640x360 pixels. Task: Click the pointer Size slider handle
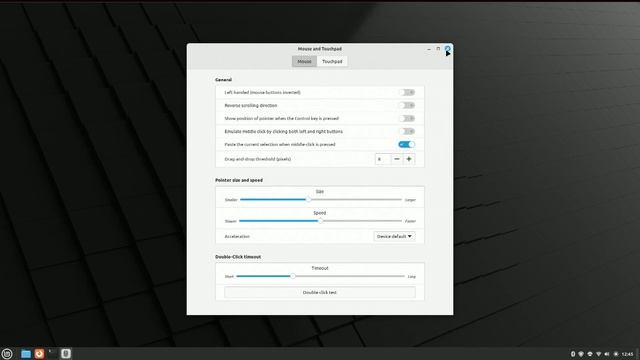pos(308,200)
